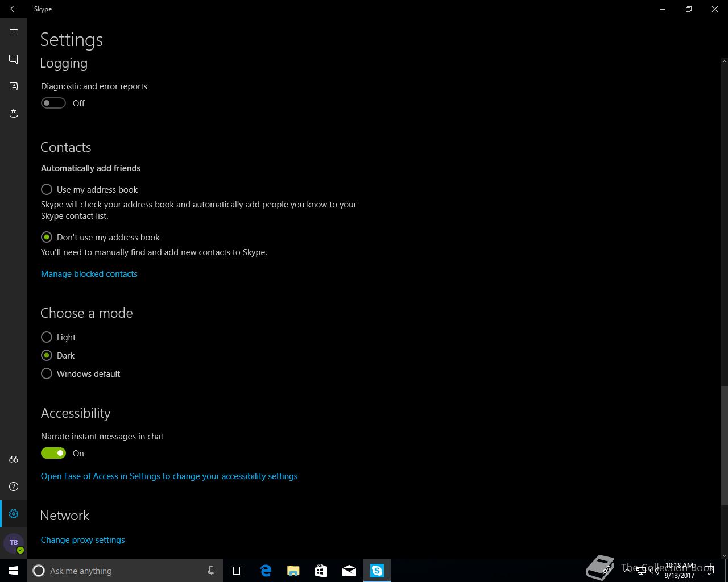This screenshot has width=728, height=582.
Task: Go back with the back arrow
Action: click(x=14, y=9)
